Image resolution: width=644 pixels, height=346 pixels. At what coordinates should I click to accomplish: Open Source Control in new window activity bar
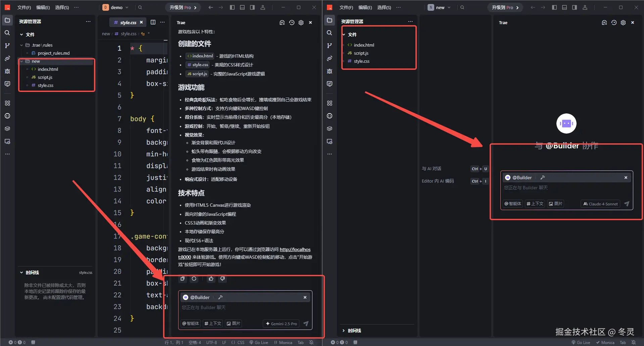329,46
